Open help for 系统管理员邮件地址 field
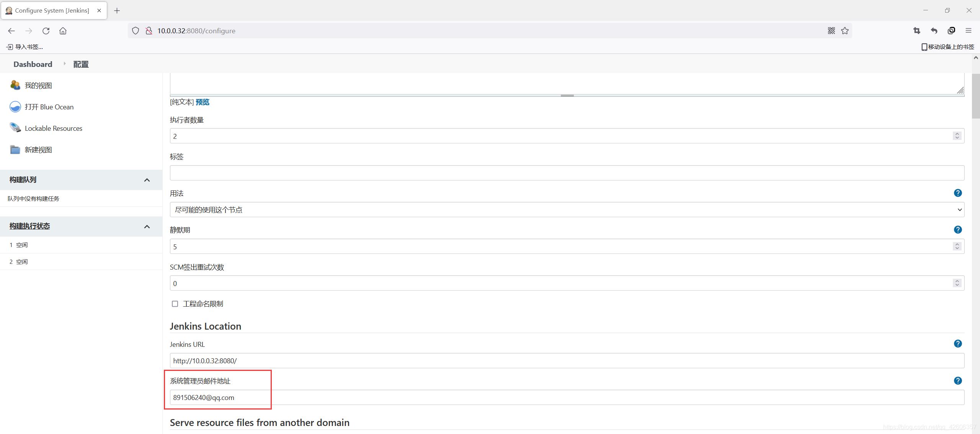This screenshot has width=980, height=434. click(x=958, y=381)
